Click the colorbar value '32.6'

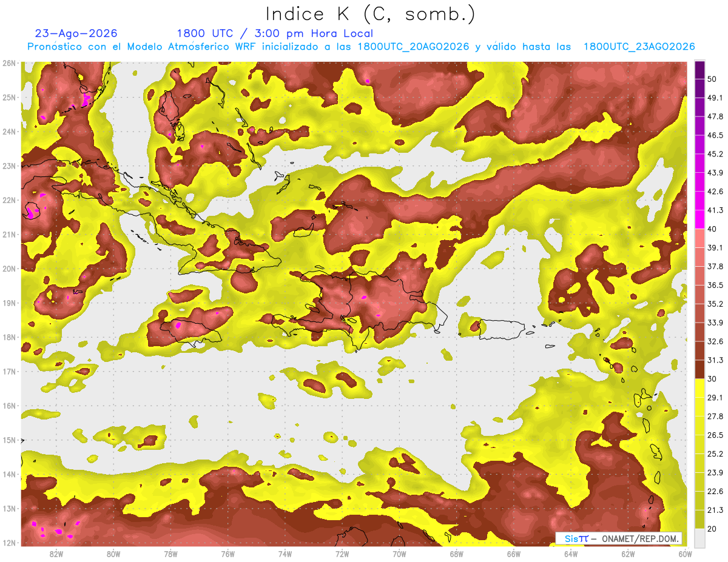tap(715, 341)
